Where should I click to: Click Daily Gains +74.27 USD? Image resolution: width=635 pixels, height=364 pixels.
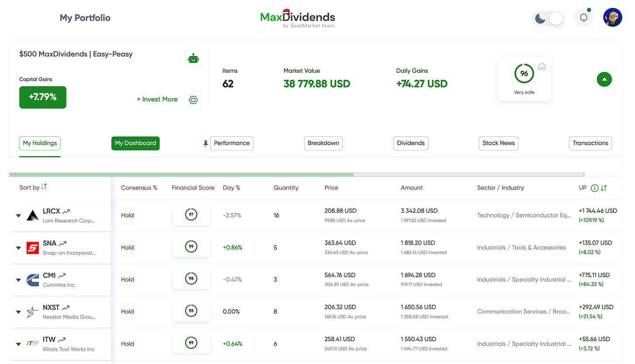coord(422,84)
